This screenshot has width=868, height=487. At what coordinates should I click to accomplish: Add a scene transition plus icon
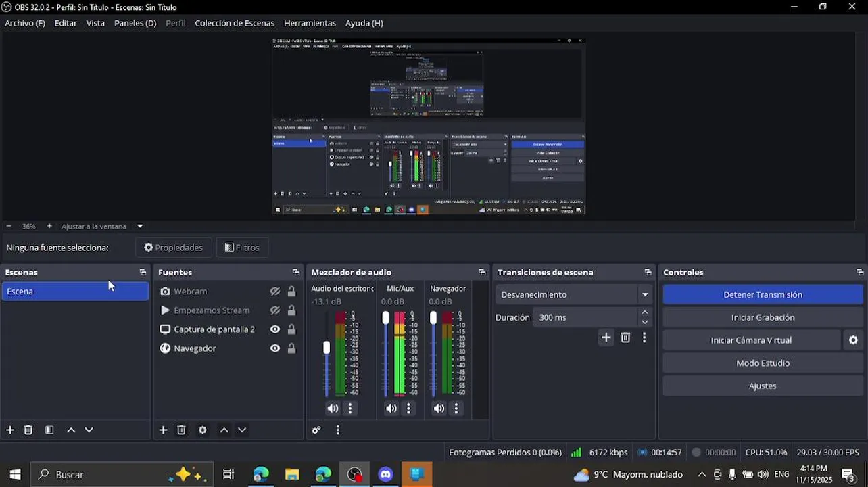point(606,338)
